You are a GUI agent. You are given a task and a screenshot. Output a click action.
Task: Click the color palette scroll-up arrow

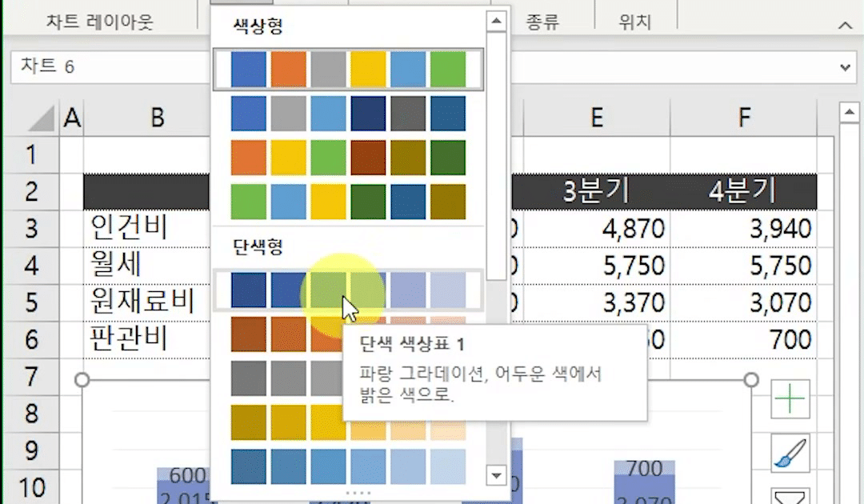[x=497, y=21]
